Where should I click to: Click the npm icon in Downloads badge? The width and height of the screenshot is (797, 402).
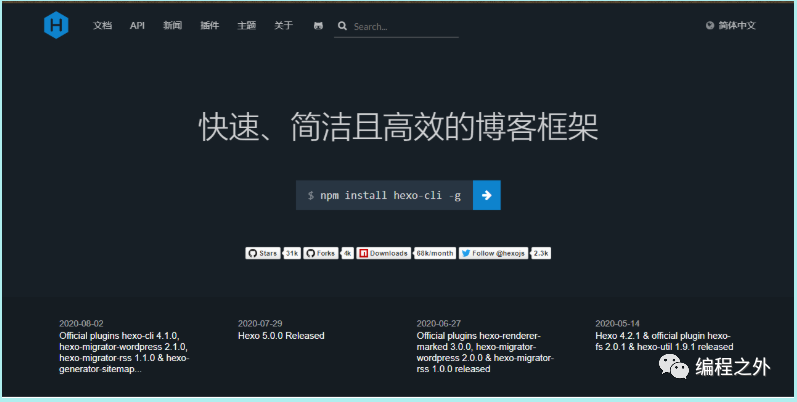tap(363, 253)
